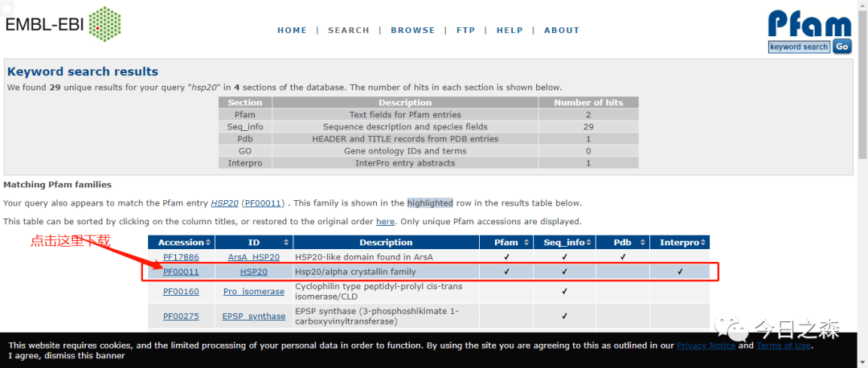Sort table by Interpro column arrows
The height and width of the screenshot is (368, 868).
click(703, 243)
